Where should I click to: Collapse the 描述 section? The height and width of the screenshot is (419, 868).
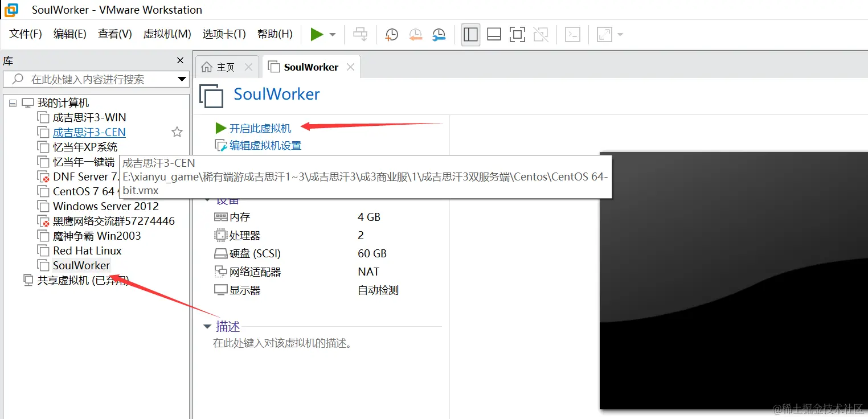(x=207, y=327)
